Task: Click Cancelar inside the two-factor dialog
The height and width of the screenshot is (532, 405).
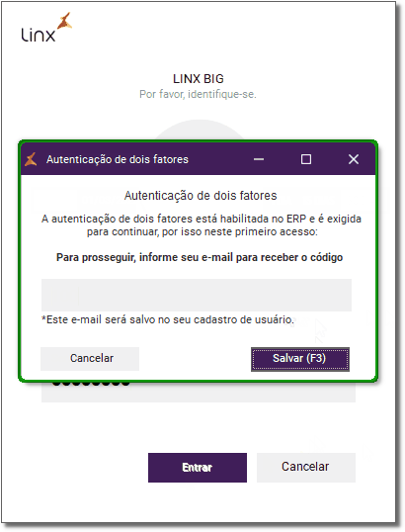Action: click(90, 359)
